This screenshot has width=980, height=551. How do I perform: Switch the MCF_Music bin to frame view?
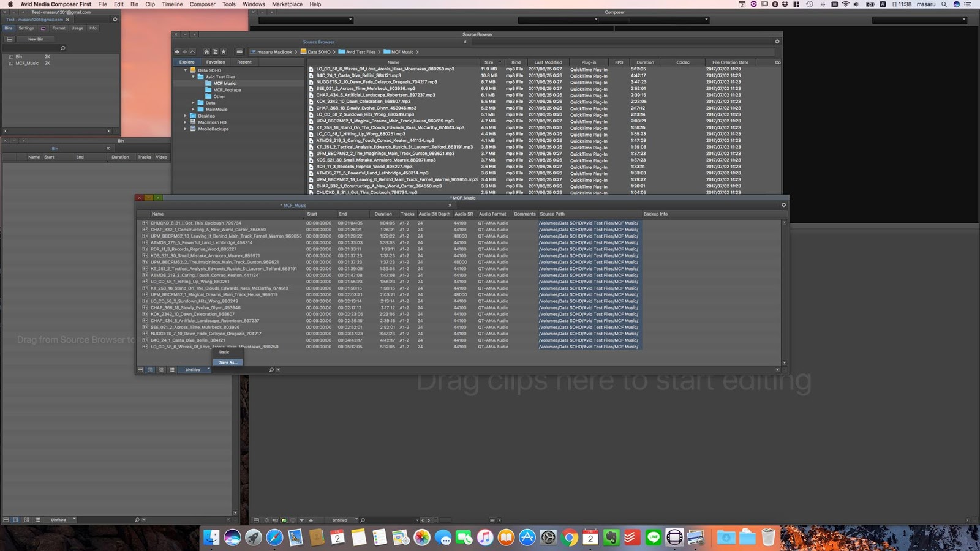(161, 370)
